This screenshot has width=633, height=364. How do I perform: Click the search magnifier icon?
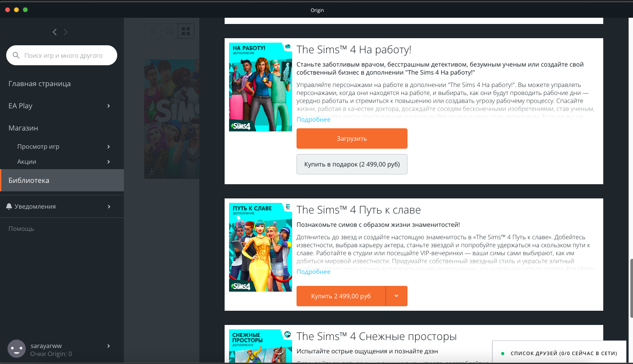16,55
